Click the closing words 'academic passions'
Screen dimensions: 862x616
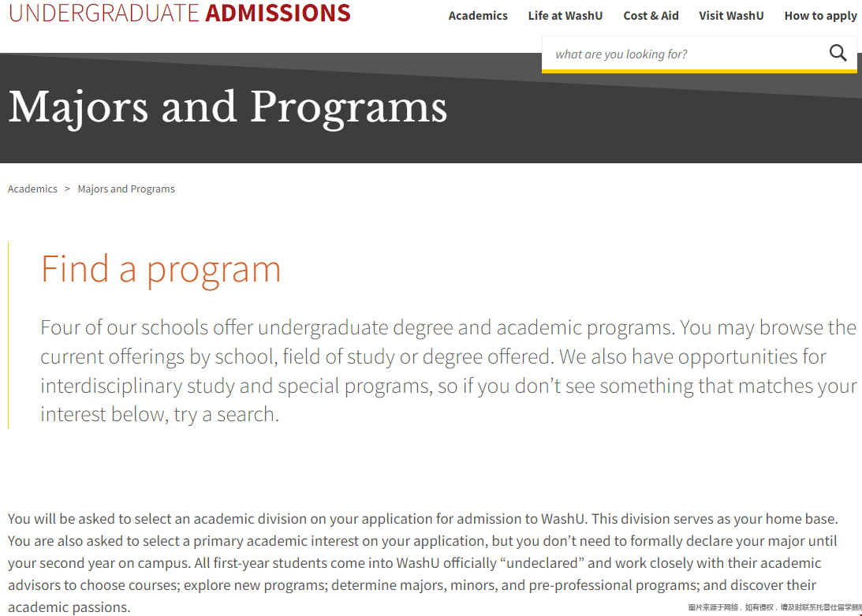coord(68,607)
